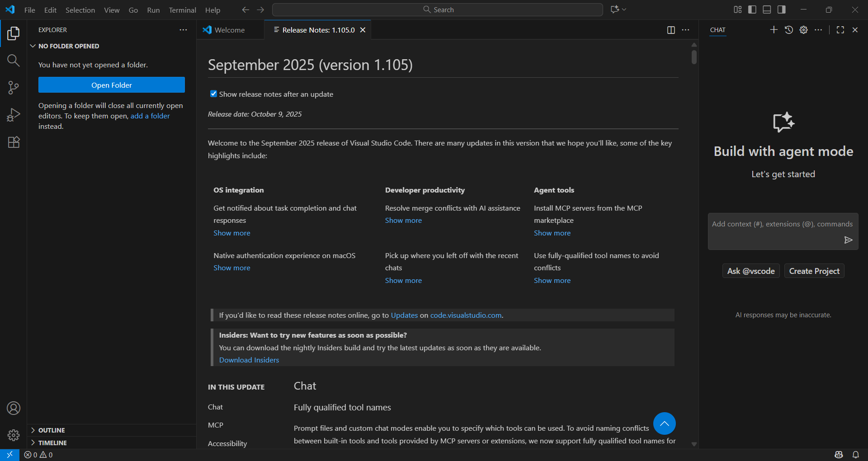Open the Explorer view in activity bar

coord(14,33)
